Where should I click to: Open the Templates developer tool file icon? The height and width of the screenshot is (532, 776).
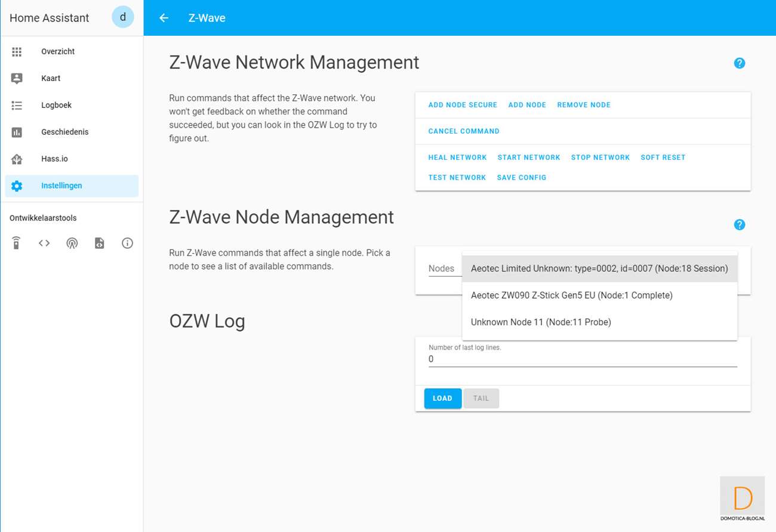100,243
